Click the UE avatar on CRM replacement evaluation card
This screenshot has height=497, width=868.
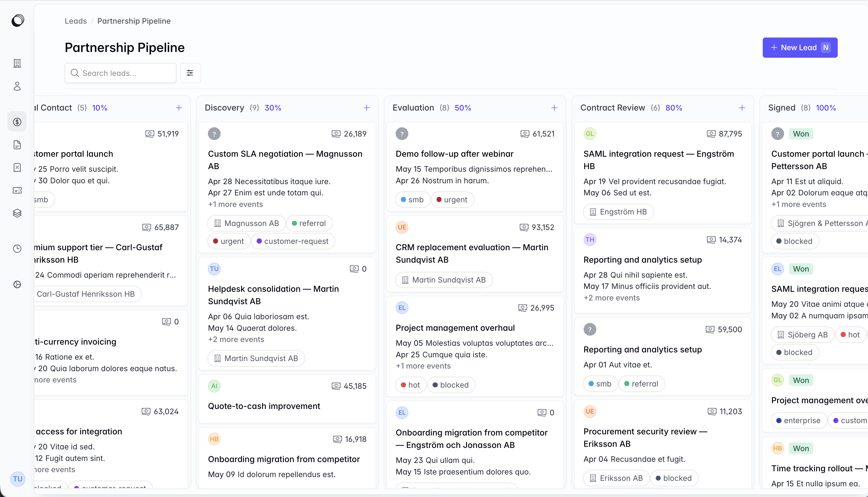coord(402,227)
